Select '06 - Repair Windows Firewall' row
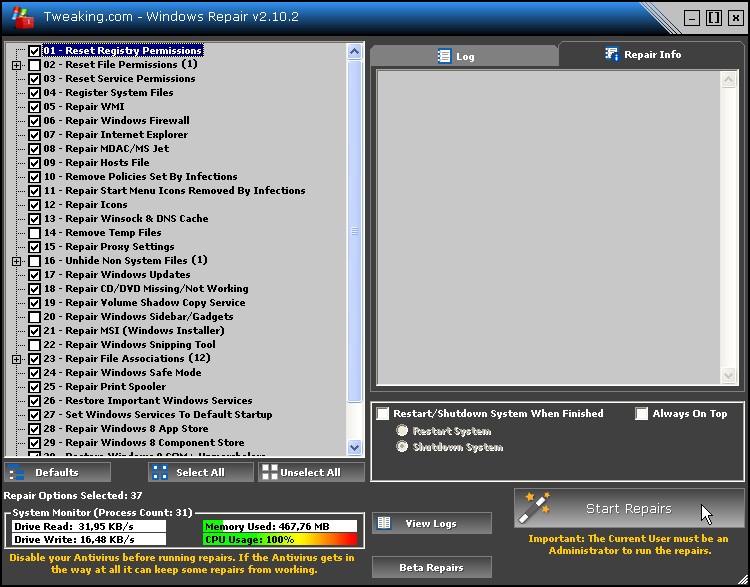Image resolution: width=750 pixels, height=587 pixels. tap(116, 121)
